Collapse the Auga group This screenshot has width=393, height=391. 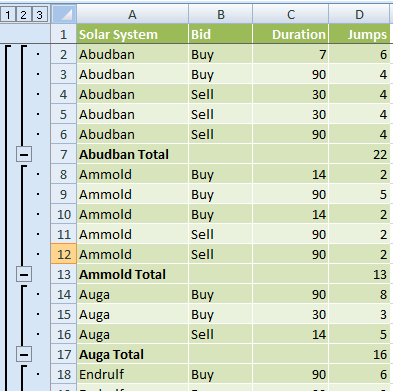pyautogui.click(x=24, y=355)
